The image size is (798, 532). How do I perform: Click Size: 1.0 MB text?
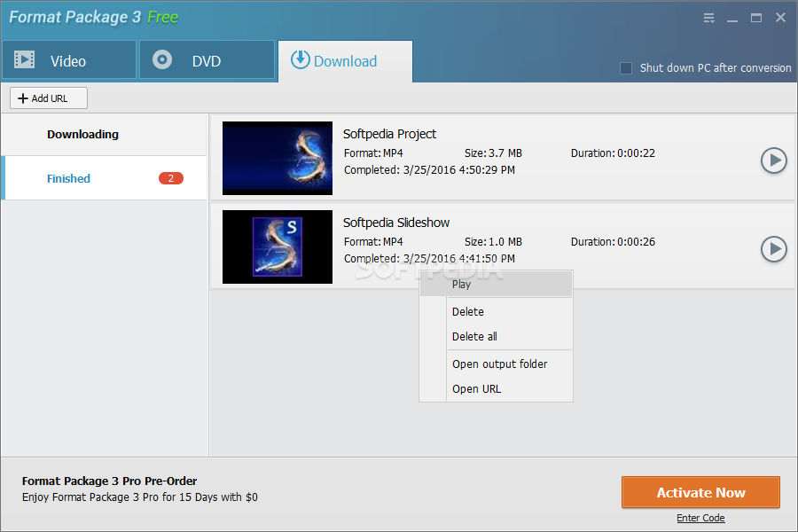[x=493, y=242]
